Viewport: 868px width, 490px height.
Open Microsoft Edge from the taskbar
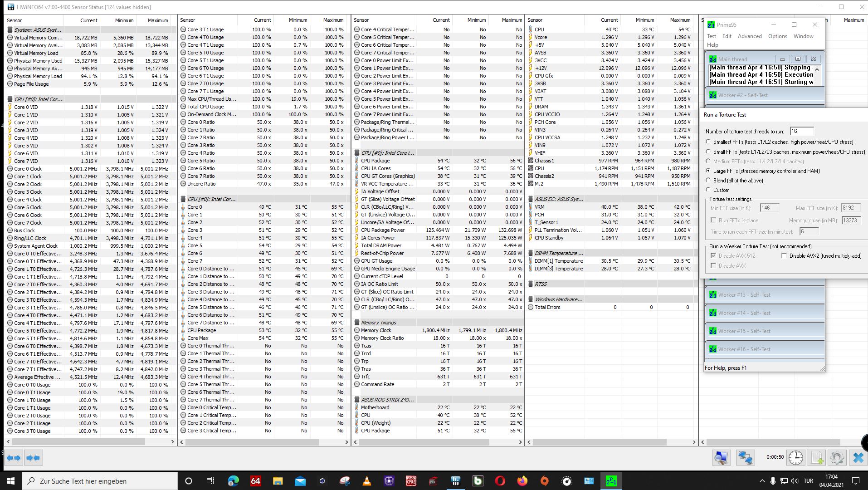tap(233, 481)
